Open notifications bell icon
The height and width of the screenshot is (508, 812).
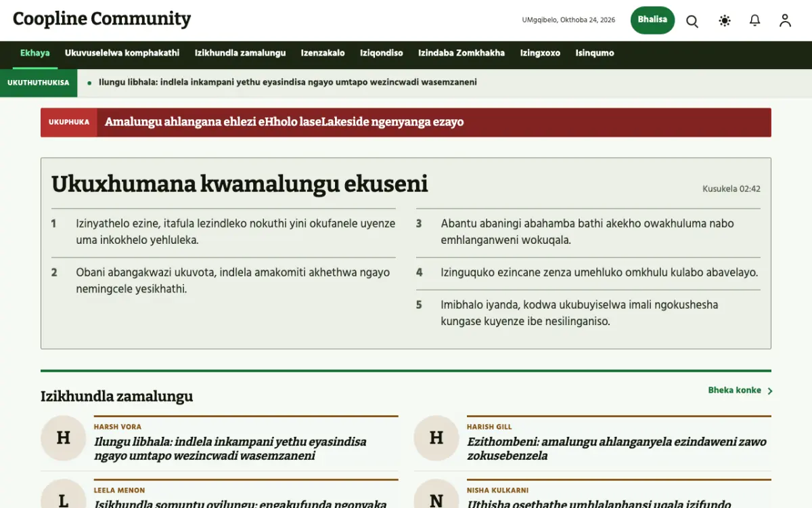click(x=755, y=20)
